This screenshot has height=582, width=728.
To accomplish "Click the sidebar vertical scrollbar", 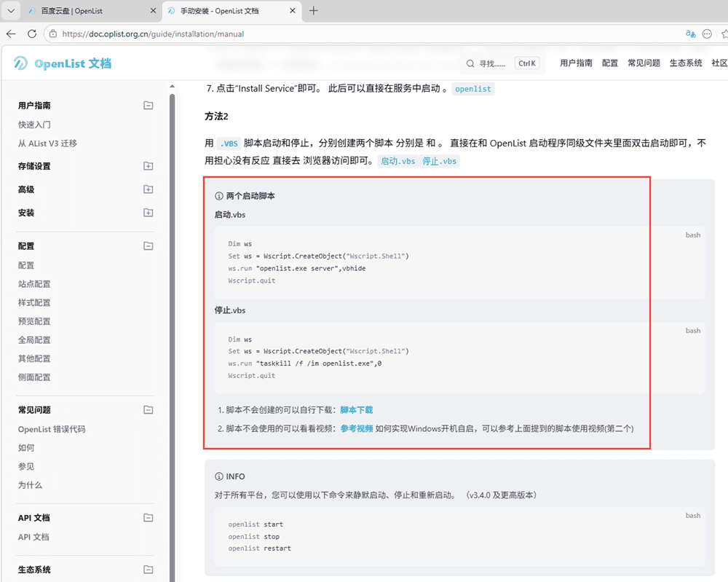I will pos(173,291).
